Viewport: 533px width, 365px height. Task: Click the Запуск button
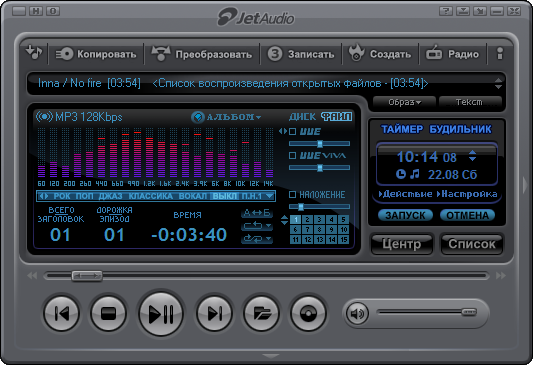coord(405,215)
